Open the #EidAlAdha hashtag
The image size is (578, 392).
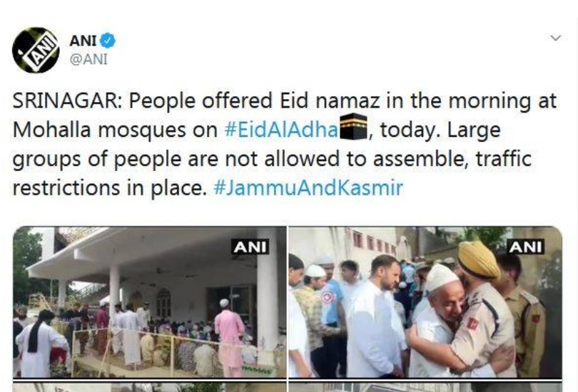[x=281, y=130]
